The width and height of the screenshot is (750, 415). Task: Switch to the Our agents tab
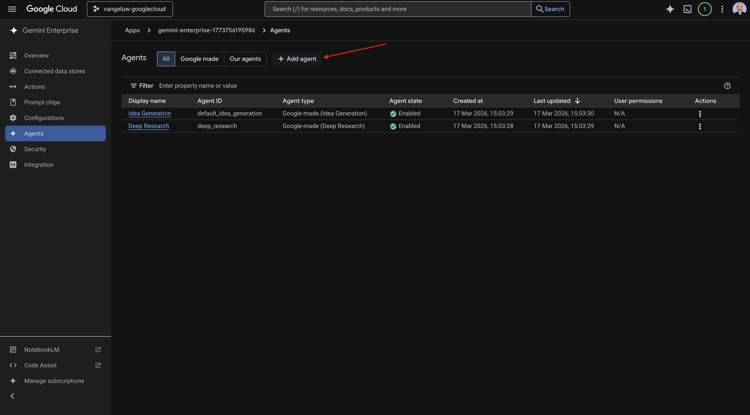tap(245, 59)
